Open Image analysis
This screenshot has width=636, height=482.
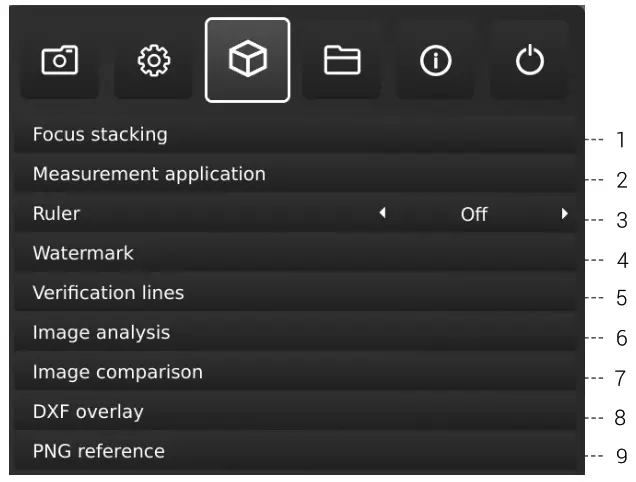click(101, 332)
